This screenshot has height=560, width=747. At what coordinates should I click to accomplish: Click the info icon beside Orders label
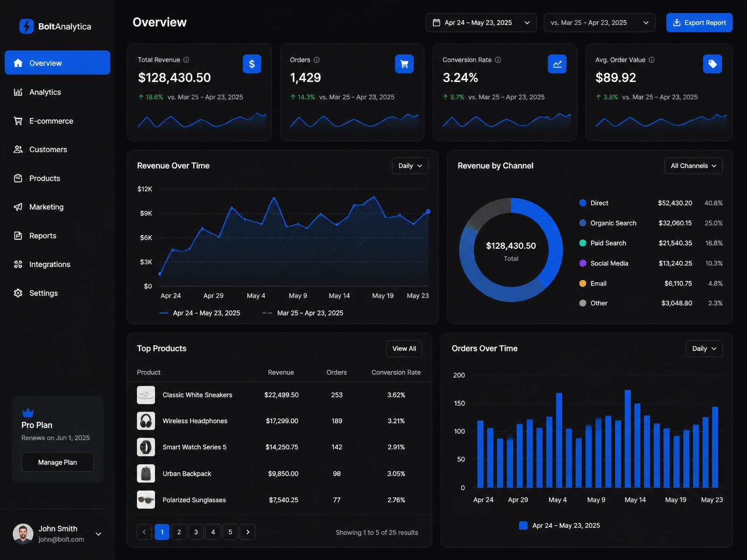pyautogui.click(x=317, y=60)
